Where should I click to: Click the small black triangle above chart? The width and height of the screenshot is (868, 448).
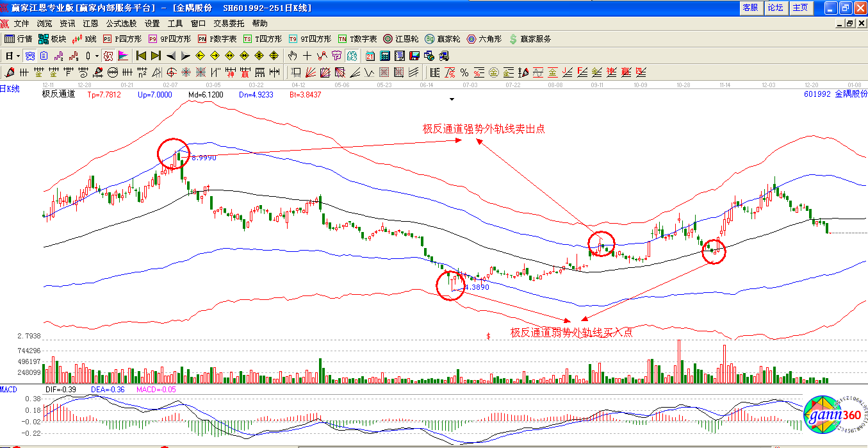coord(452,99)
